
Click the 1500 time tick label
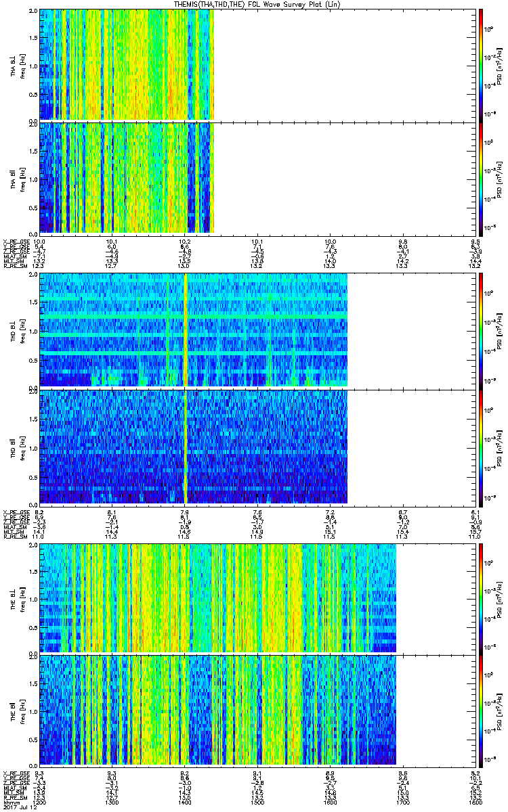(x=257, y=803)
